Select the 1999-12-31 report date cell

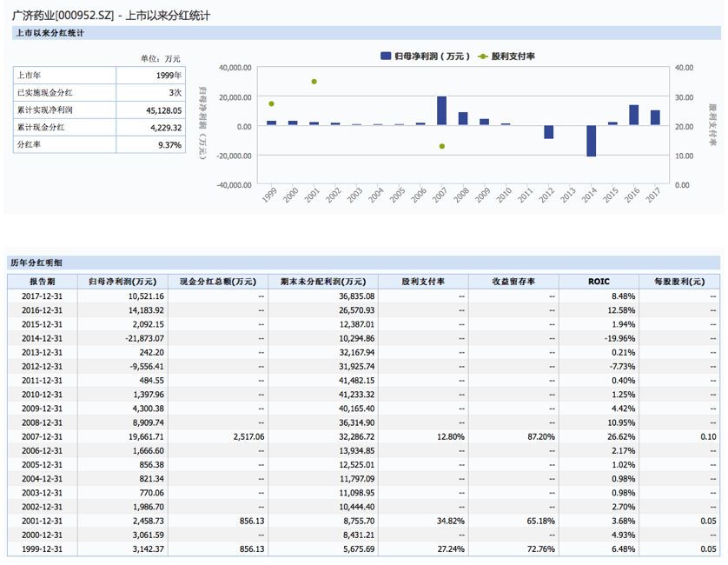coord(42,549)
